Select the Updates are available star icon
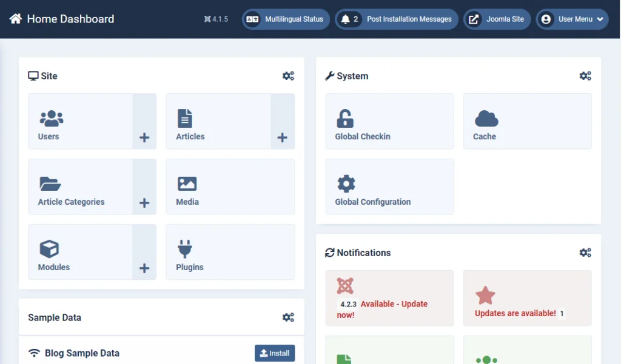The height and width of the screenshot is (364, 621). click(x=486, y=295)
